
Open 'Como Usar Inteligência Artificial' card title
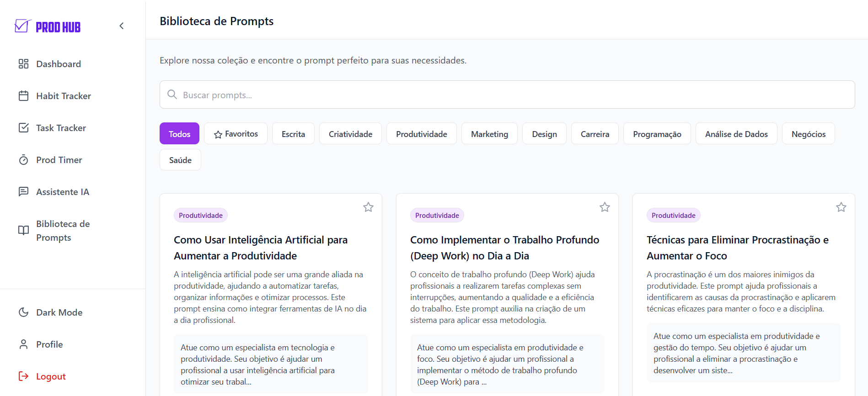pos(261,248)
